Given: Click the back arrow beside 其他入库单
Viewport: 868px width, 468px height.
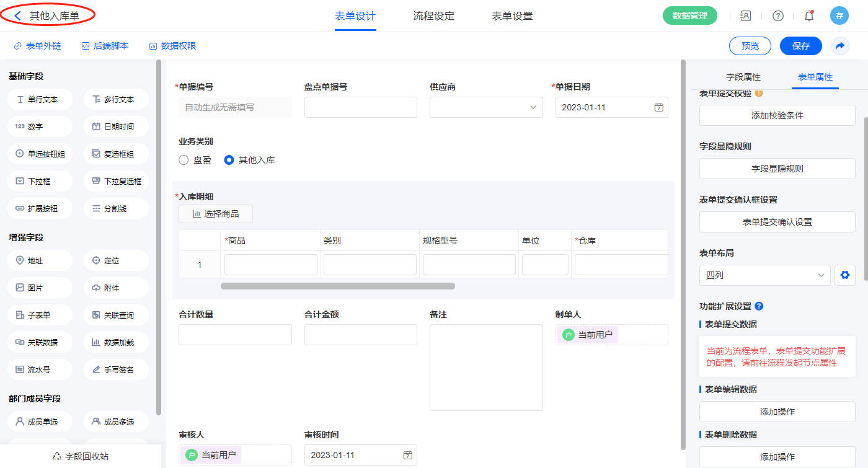Looking at the screenshot, I should tap(17, 16).
